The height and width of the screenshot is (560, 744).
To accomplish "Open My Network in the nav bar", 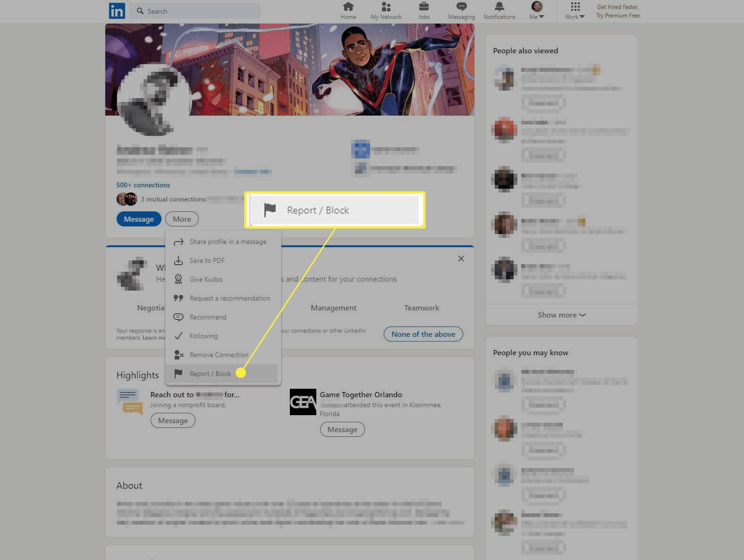I will point(386,11).
